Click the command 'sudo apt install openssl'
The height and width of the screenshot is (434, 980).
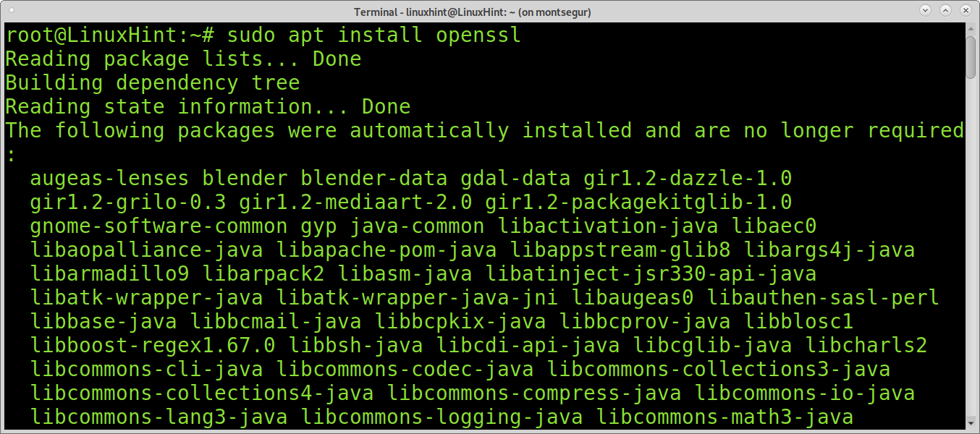pyautogui.click(x=373, y=35)
